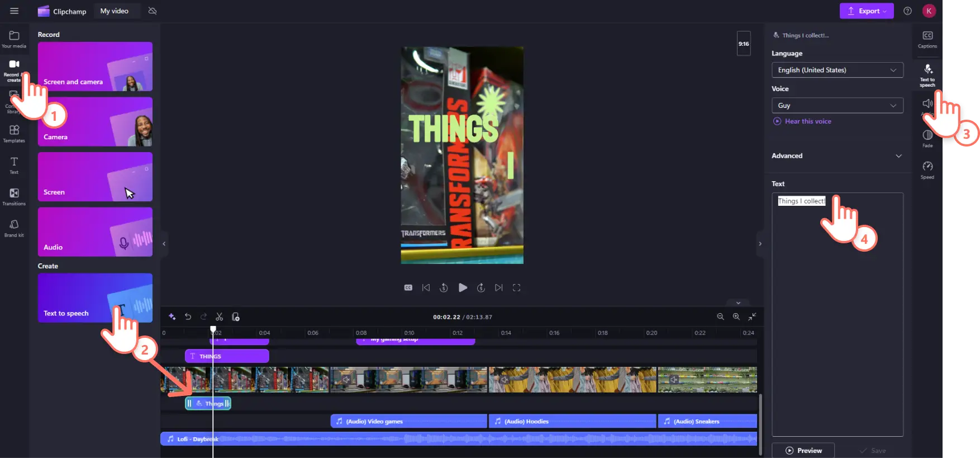The width and height of the screenshot is (980, 458).
Task: Select the Screen and camera recording thumbnail
Action: click(x=95, y=67)
